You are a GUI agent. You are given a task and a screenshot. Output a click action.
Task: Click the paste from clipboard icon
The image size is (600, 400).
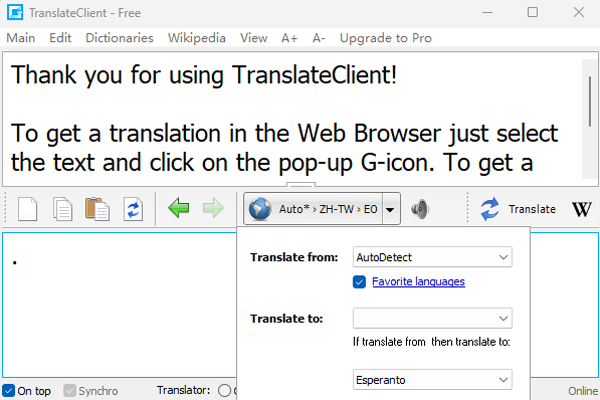click(x=97, y=209)
